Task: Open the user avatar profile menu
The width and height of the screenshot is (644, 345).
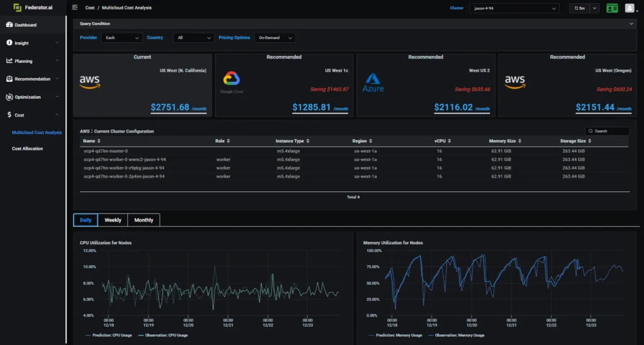Action: point(630,8)
